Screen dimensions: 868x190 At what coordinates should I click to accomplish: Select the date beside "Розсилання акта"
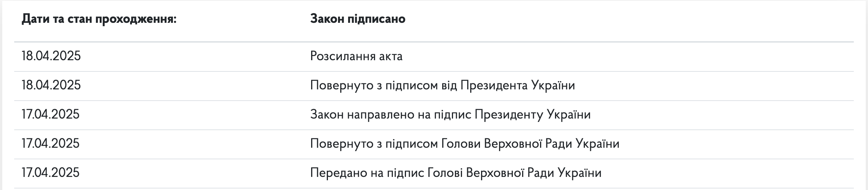[51, 56]
